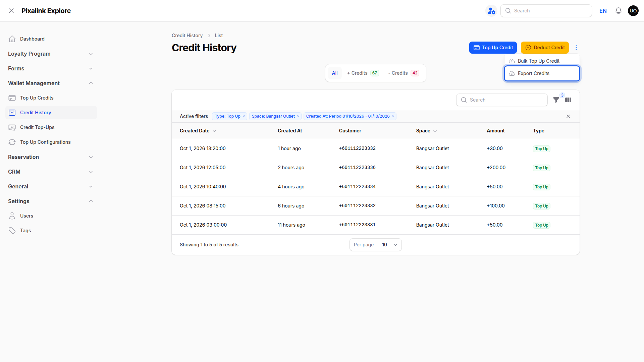
Task: Open the notifications bell
Action: point(619,11)
